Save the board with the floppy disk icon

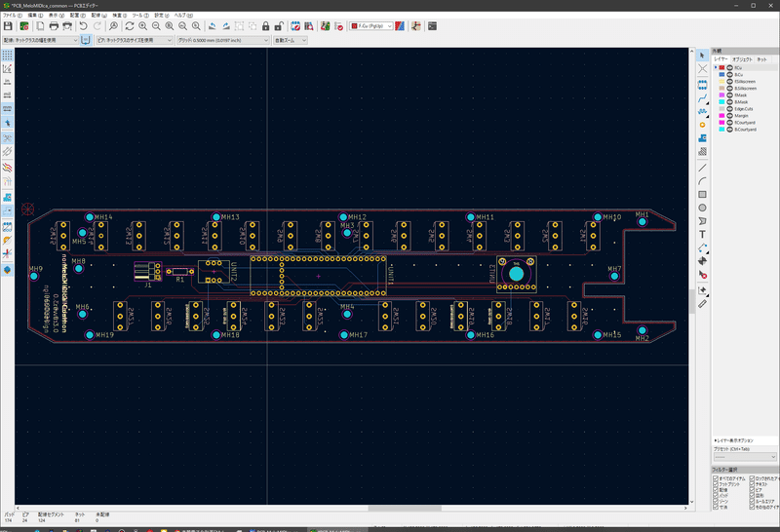click(x=8, y=26)
